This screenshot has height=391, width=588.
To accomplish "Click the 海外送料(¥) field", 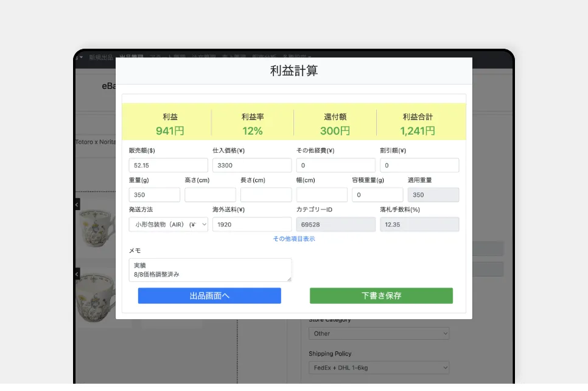I will [x=251, y=224].
